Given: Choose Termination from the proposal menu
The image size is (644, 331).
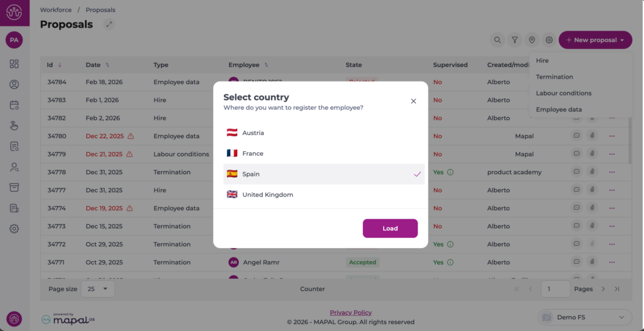Looking at the screenshot, I should click(x=554, y=77).
